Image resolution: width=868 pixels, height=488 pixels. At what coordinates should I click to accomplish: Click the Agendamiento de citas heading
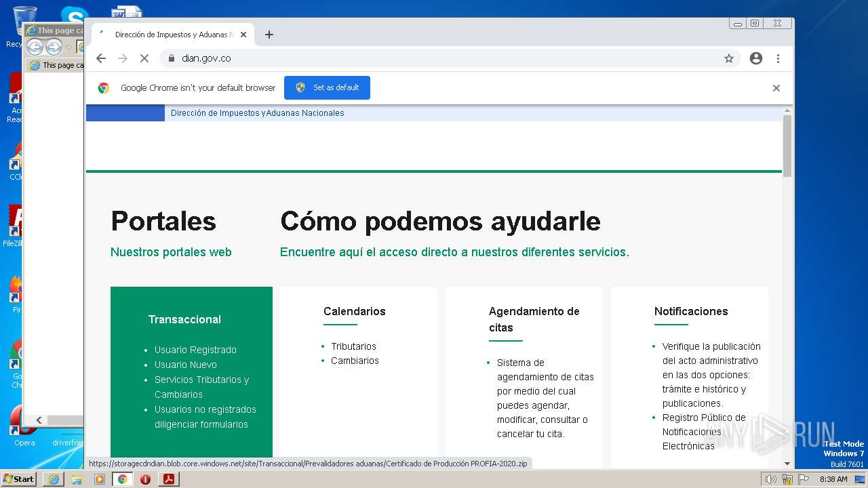534,319
